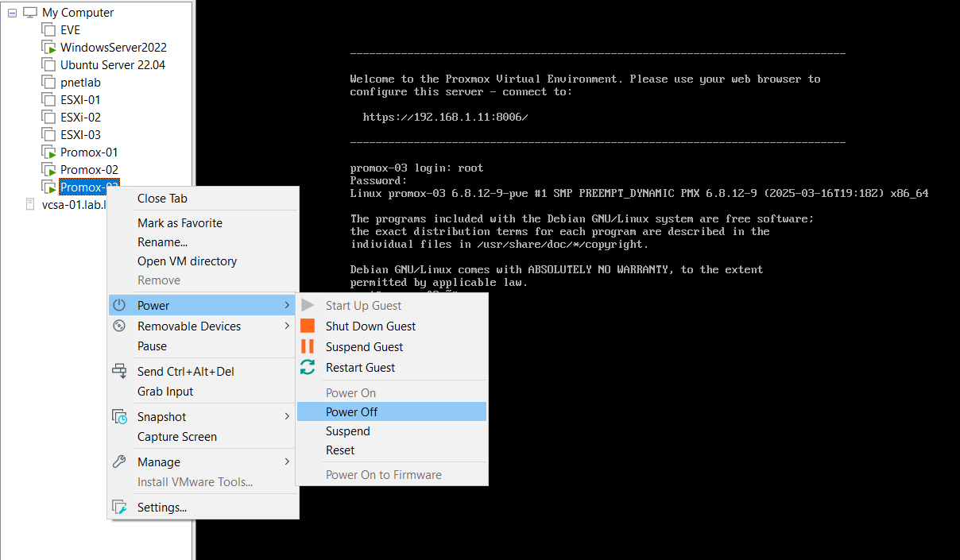The height and width of the screenshot is (560, 960).
Task: Click the Send Ctrl+Alt+Del keyboard icon
Action: coord(119,371)
